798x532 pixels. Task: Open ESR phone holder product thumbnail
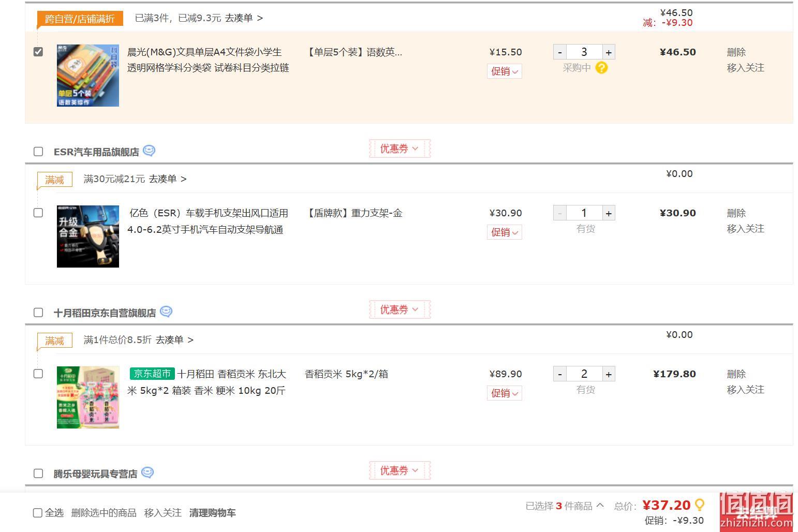point(88,237)
